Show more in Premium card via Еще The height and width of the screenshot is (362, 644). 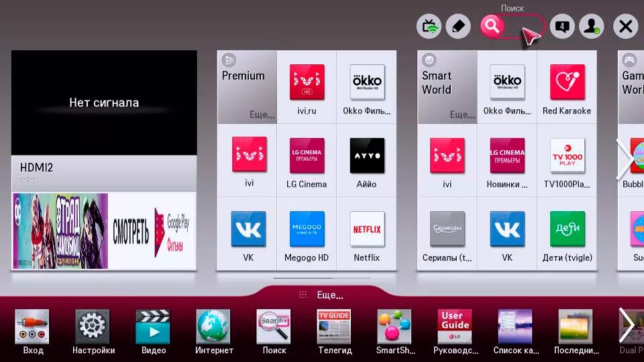pyautogui.click(x=262, y=115)
